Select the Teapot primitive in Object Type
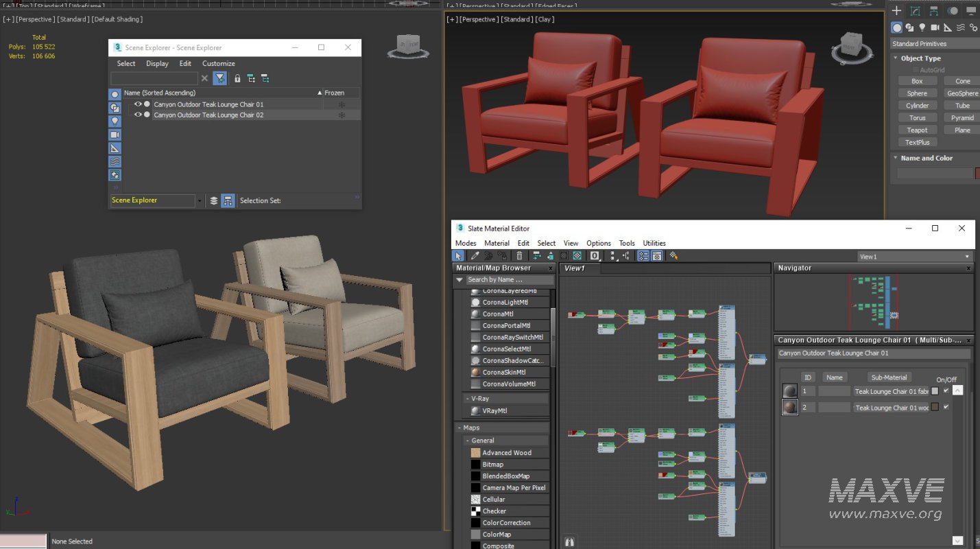The image size is (980, 549). [x=917, y=130]
